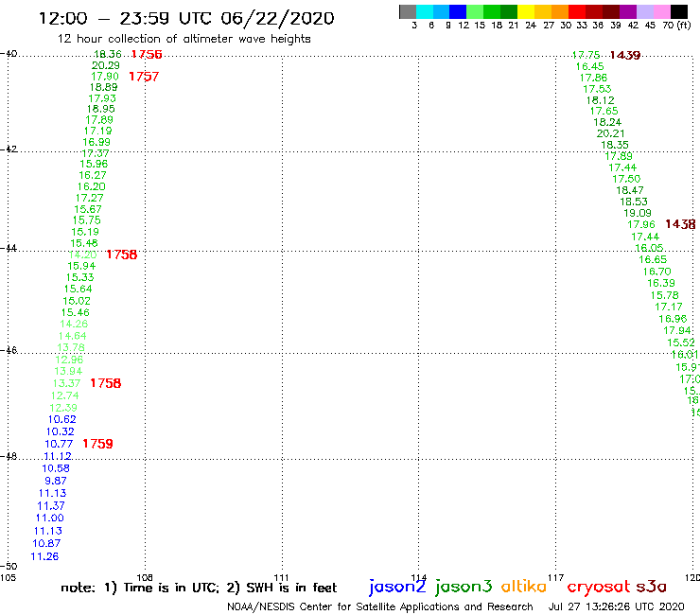Click the yellow swatch in the color scale
Viewport: 700px width, 615px height.
tap(525, 11)
